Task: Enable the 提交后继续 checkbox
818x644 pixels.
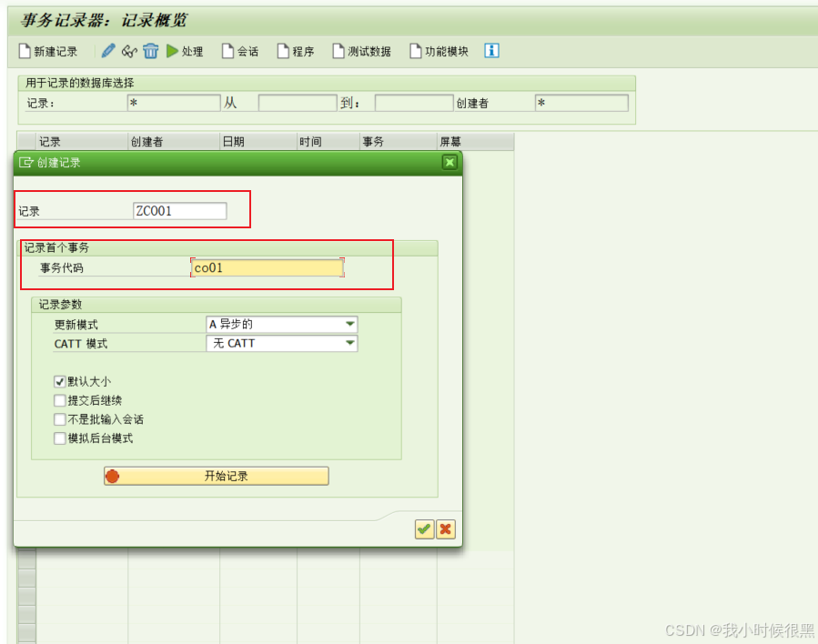Action: (x=59, y=400)
